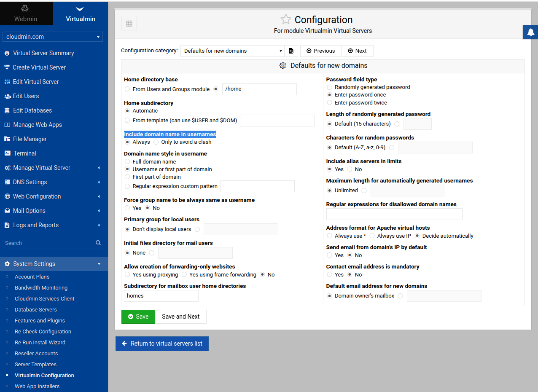
Task: Click Return to virtual servers list
Action: click(x=162, y=344)
